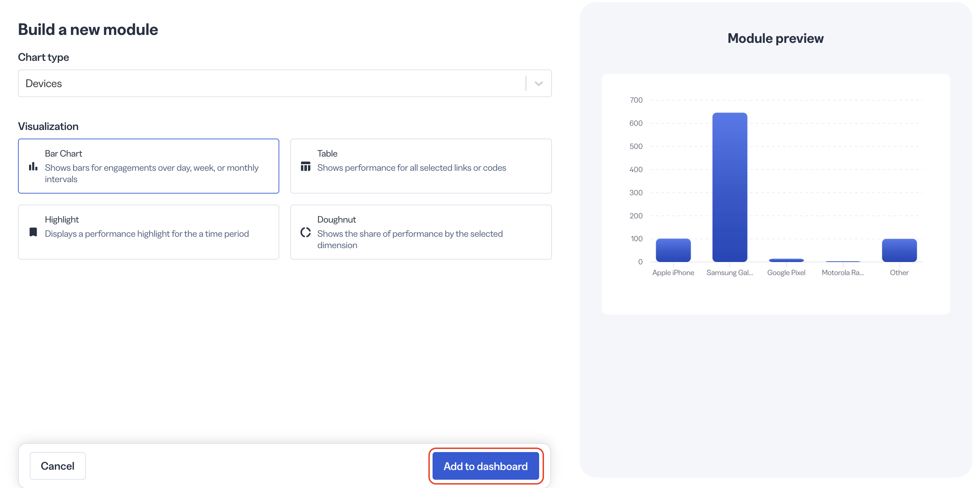The height and width of the screenshot is (488, 980).
Task: Click the Samsung Gal... axis label
Action: (729, 272)
